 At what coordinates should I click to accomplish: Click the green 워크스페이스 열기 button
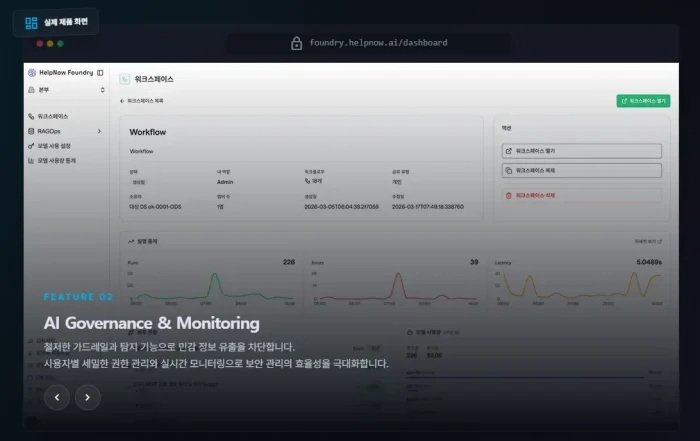(x=643, y=101)
